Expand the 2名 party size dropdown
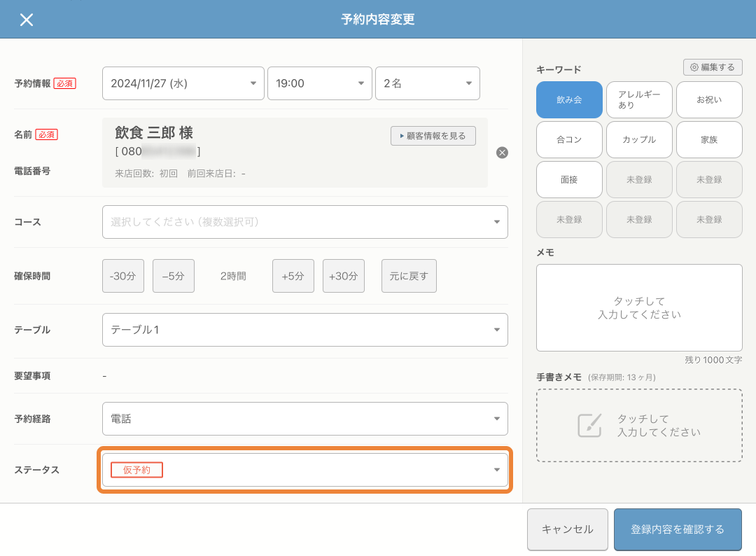This screenshot has width=756, height=556. pyautogui.click(x=427, y=83)
